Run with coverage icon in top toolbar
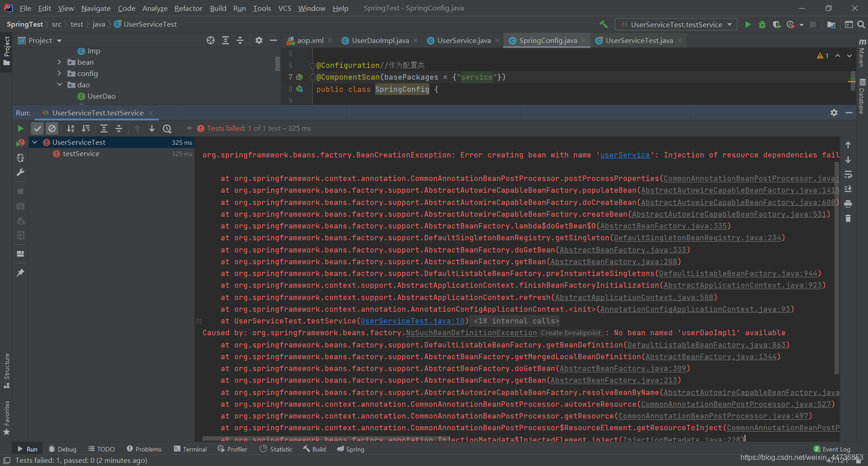This screenshot has height=466, width=868. tap(777, 24)
